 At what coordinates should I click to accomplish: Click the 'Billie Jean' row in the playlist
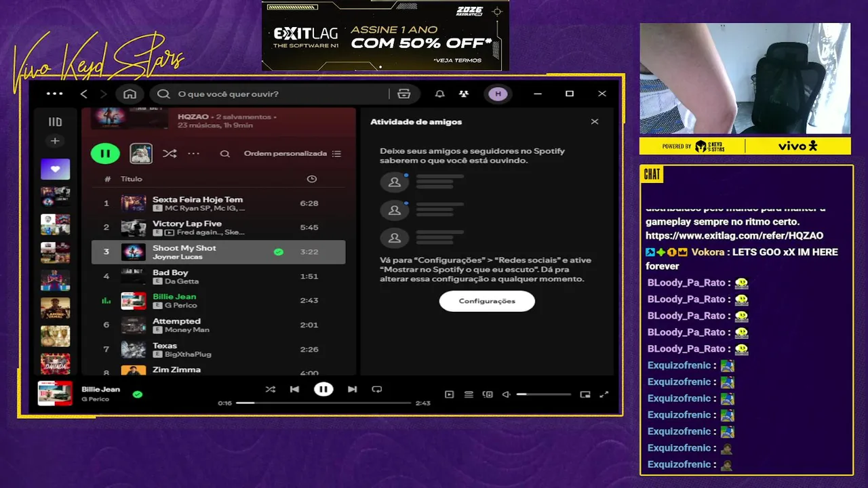pos(218,300)
